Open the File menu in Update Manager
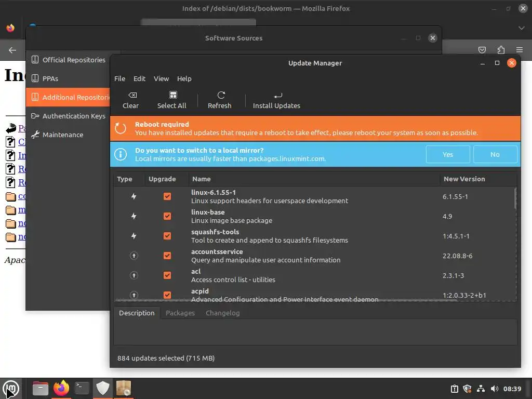 click(x=120, y=79)
